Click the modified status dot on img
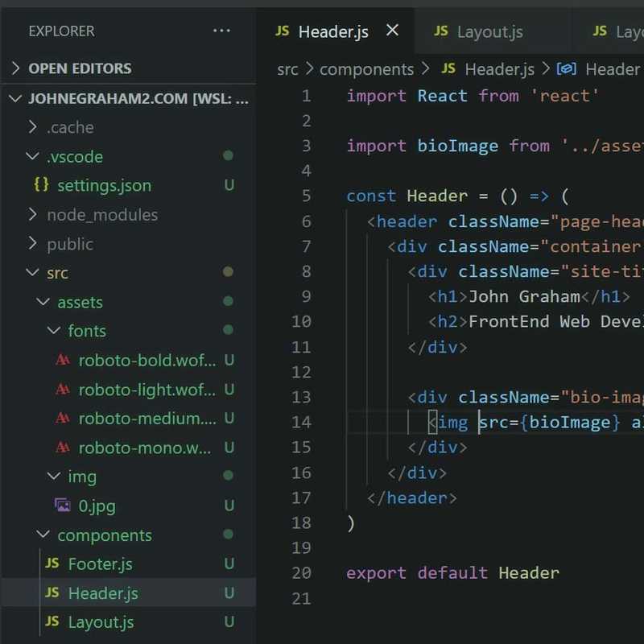The image size is (644, 644). click(x=228, y=476)
